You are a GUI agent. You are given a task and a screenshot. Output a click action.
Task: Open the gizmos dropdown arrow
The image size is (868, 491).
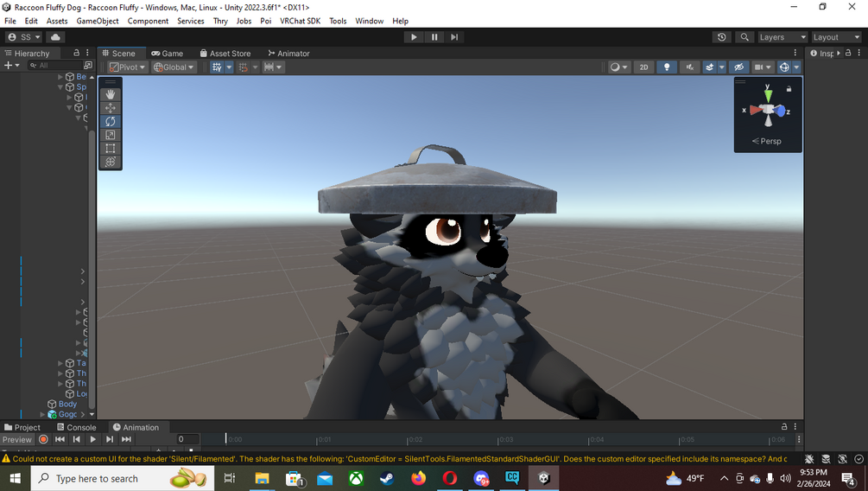(x=796, y=67)
